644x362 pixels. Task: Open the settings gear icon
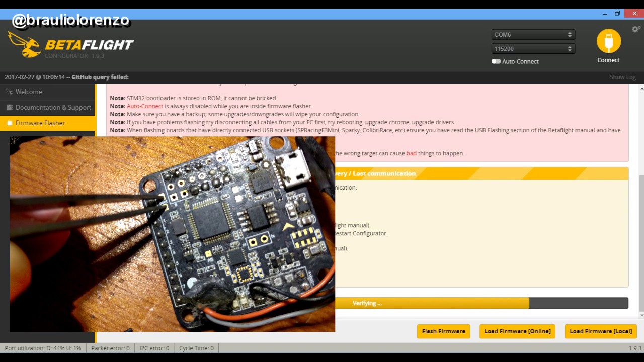click(x=636, y=29)
